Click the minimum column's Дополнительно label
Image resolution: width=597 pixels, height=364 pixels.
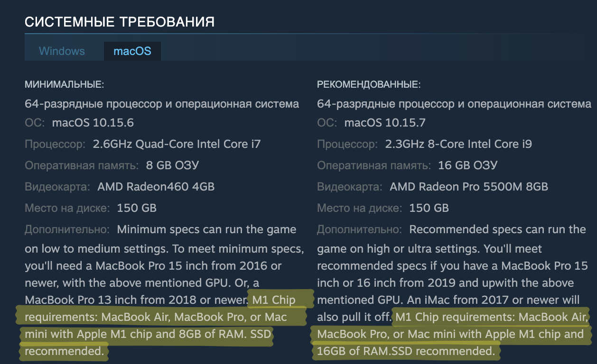click(x=67, y=230)
